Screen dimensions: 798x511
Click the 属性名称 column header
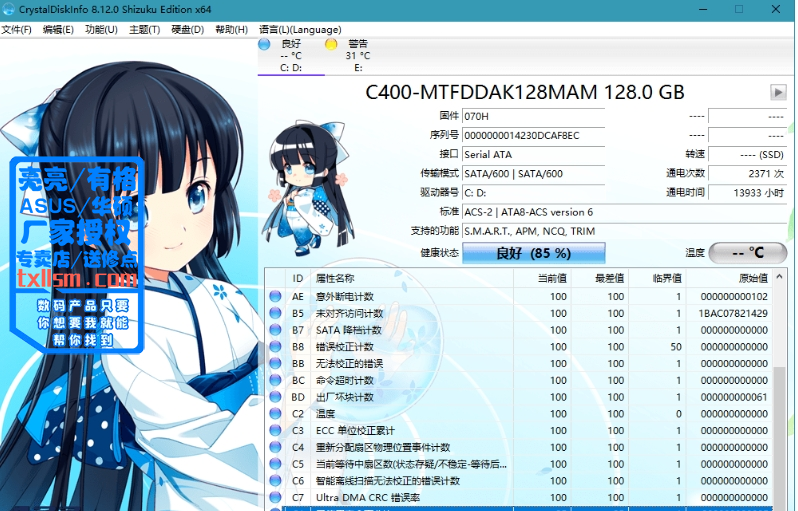tap(412, 278)
